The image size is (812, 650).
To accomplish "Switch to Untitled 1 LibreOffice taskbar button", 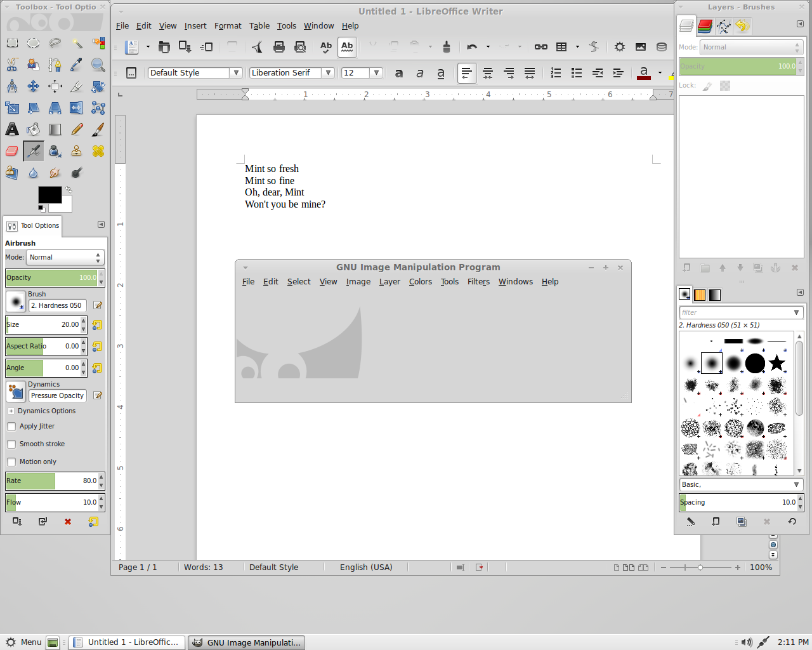I will click(127, 642).
